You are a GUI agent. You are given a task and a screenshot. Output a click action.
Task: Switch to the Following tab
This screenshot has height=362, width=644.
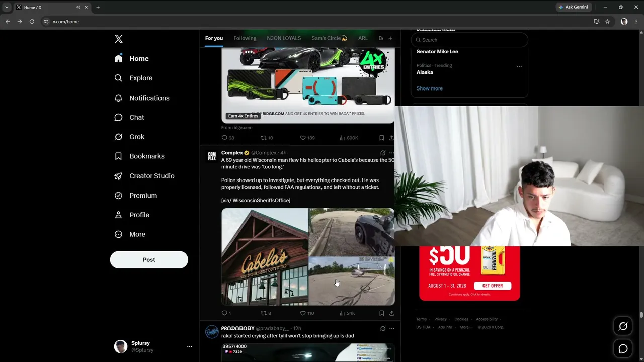[245, 38]
